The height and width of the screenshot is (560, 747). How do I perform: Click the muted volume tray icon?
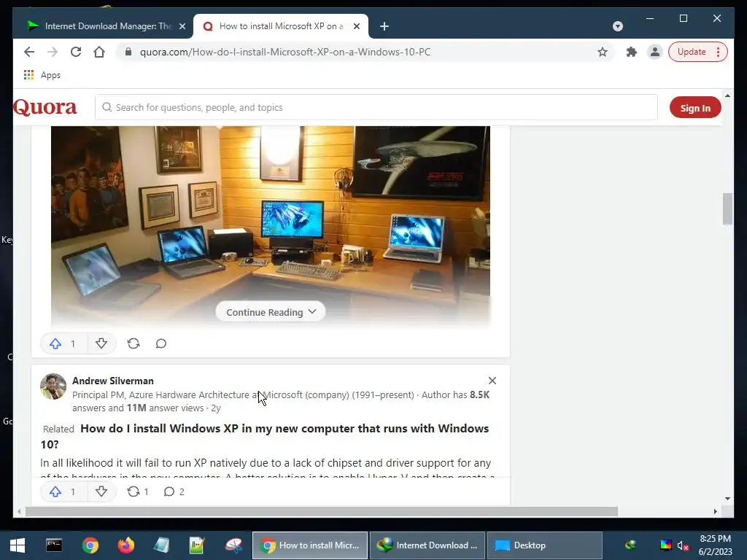683,545
